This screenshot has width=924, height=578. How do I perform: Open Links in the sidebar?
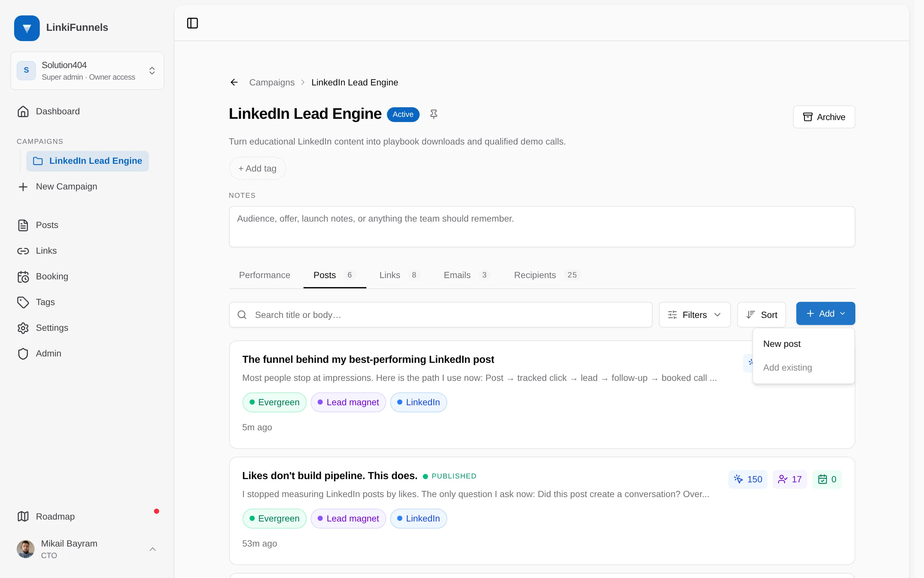click(87, 251)
